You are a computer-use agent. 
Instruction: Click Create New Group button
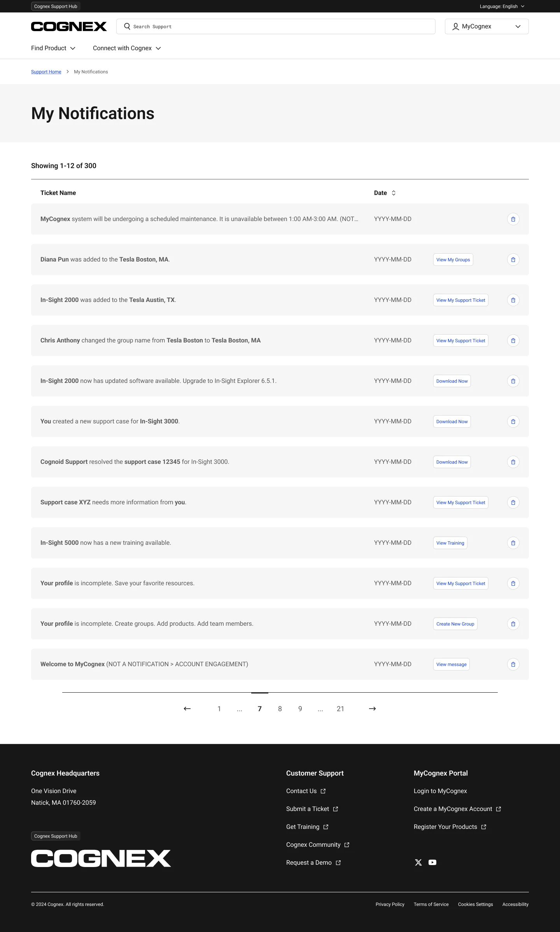click(455, 624)
